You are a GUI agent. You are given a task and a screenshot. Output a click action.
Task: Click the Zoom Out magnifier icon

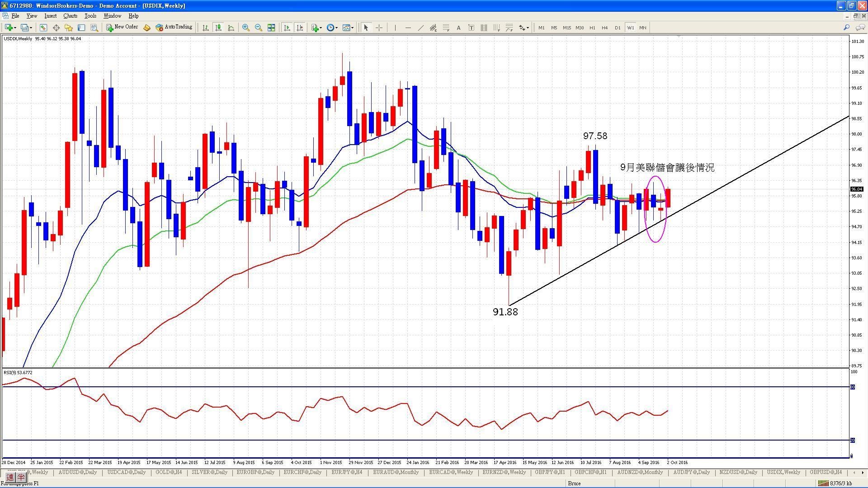coord(258,28)
